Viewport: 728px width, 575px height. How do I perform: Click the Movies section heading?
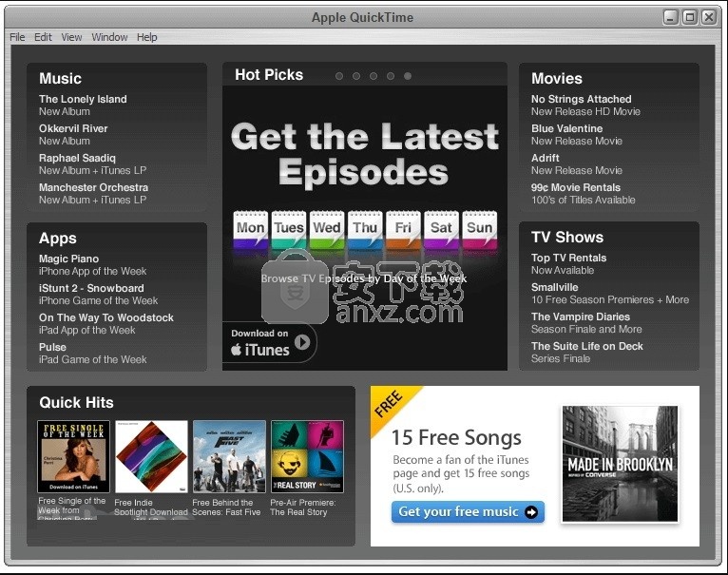(557, 79)
